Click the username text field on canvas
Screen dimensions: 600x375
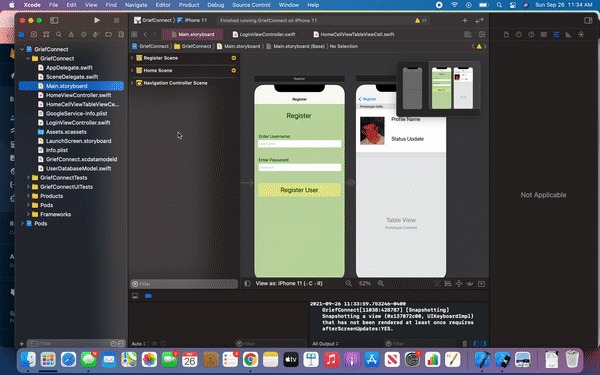point(300,144)
